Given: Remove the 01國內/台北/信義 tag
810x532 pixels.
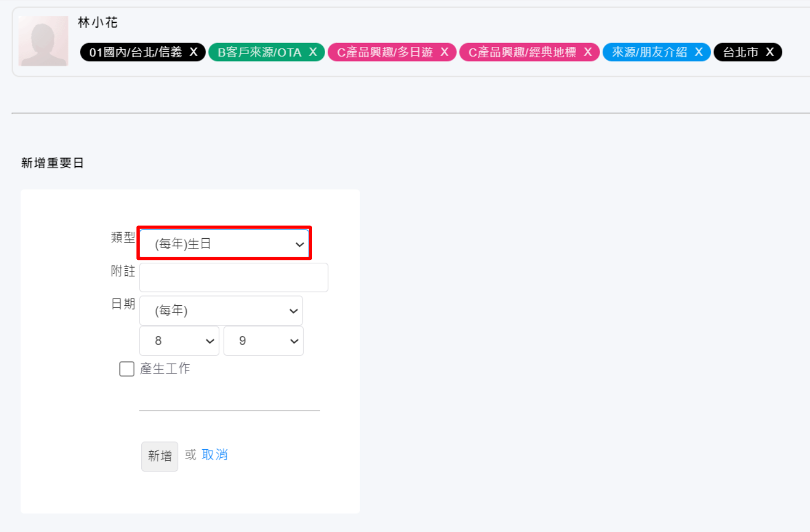Looking at the screenshot, I should 194,52.
